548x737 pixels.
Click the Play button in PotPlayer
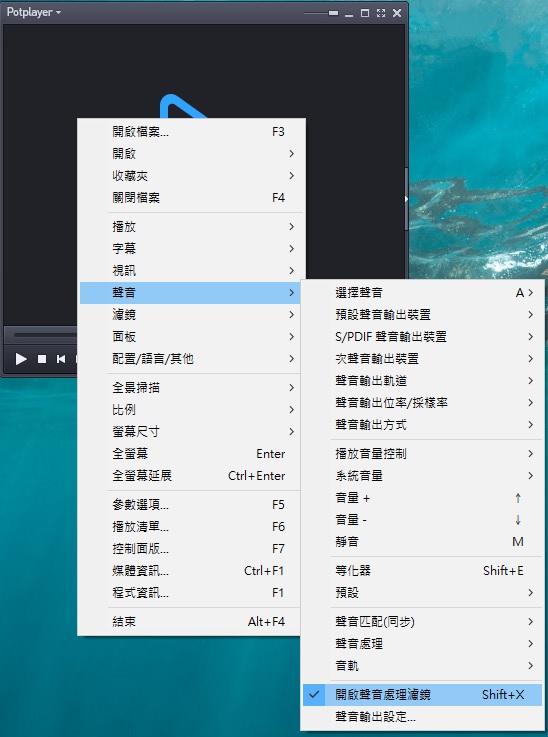tap(21, 359)
